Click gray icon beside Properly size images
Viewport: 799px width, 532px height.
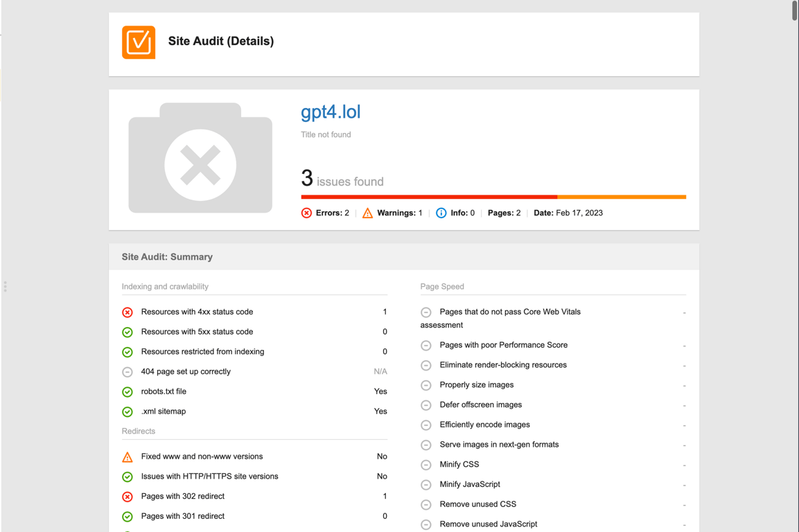[x=426, y=385]
